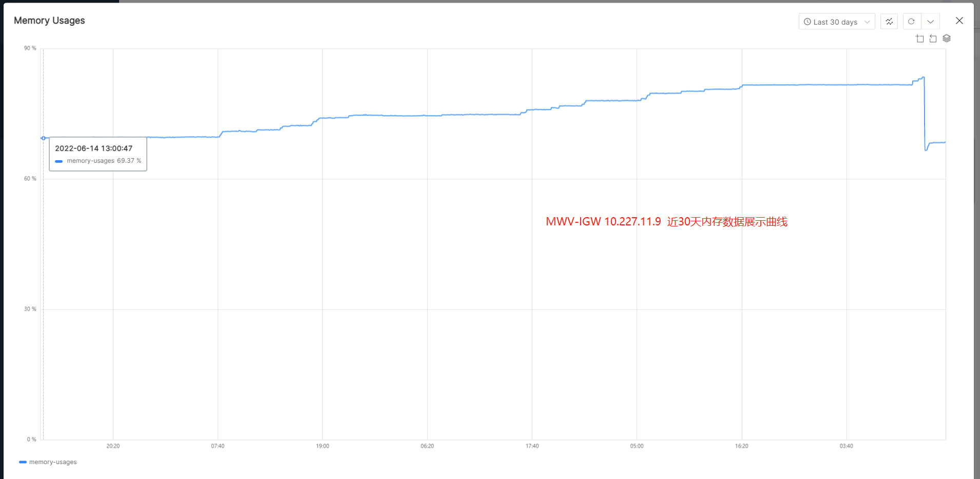Toggle the memory-usages legend series
This screenshot has width=980, height=479.
click(x=48, y=462)
